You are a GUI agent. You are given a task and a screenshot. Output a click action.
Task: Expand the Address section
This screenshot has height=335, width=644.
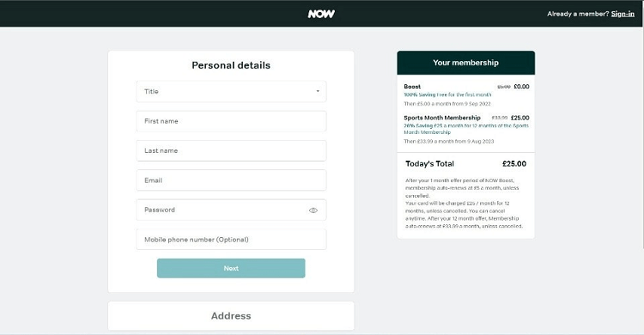pos(231,316)
